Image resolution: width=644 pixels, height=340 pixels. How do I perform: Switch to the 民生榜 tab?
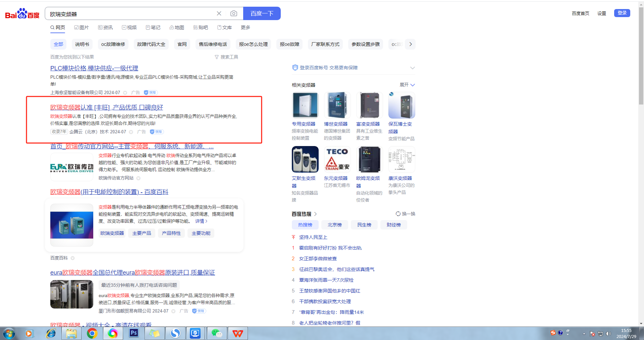(x=364, y=225)
